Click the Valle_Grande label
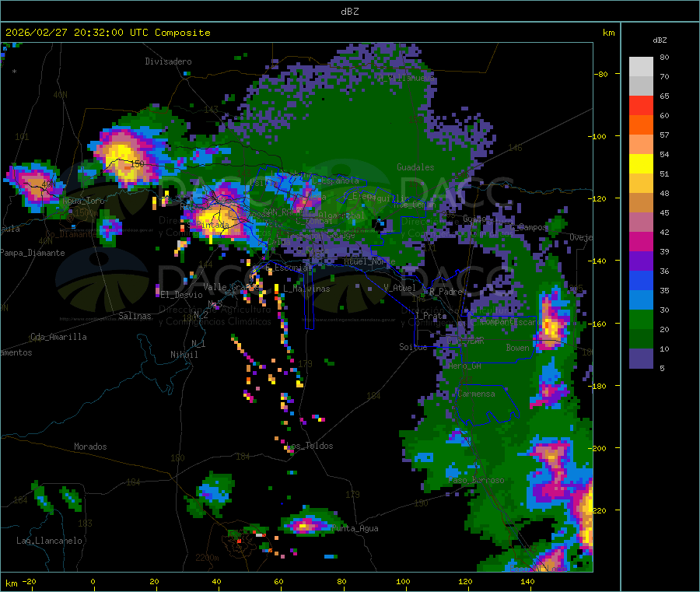Image resolution: width=700 pixels, height=592 pixels. [x=231, y=287]
